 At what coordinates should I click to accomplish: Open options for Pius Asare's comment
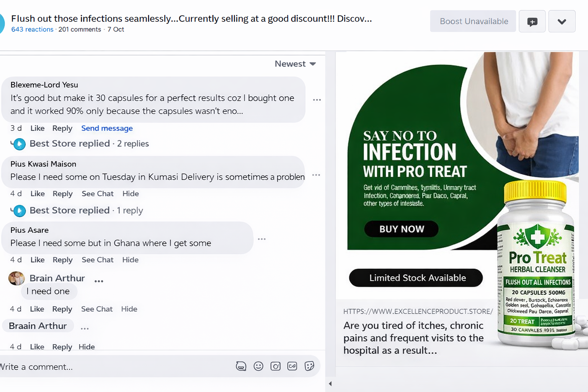pyautogui.click(x=262, y=239)
